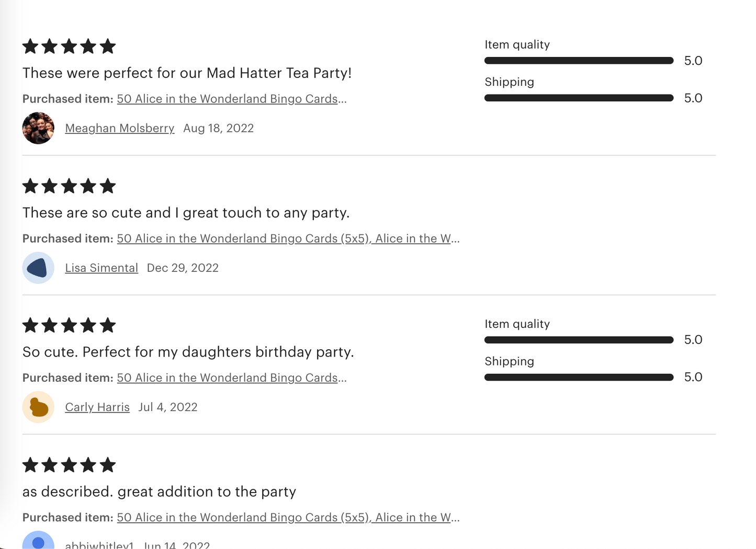Viewport: 756px width, 549px height.
Task: Open abbiwhitley1's profile link
Action: point(99,545)
